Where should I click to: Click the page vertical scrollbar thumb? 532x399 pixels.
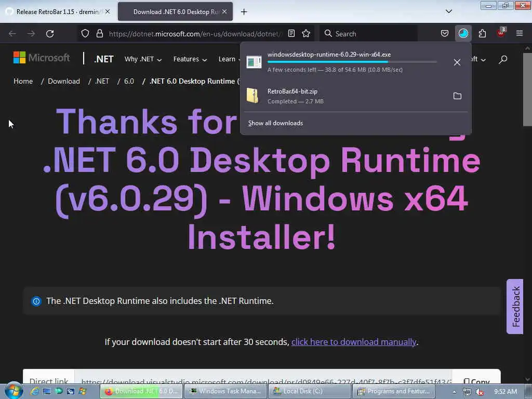click(527, 89)
